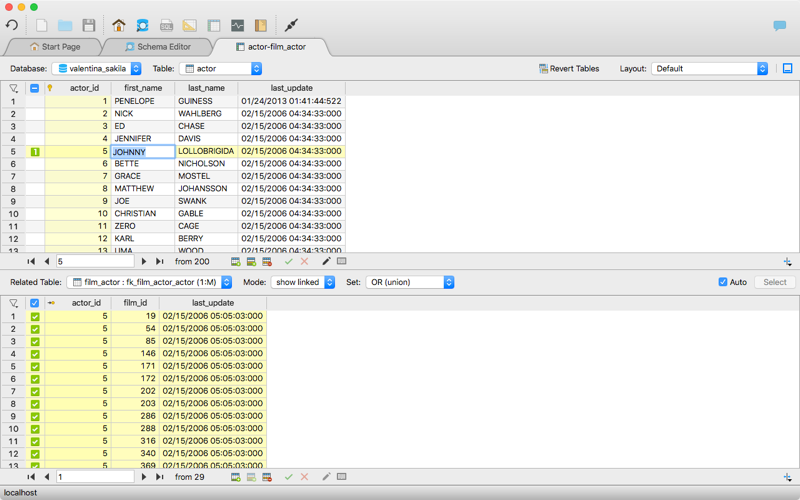Go to next record in actor table
The image size is (800, 500).
[x=144, y=261]
